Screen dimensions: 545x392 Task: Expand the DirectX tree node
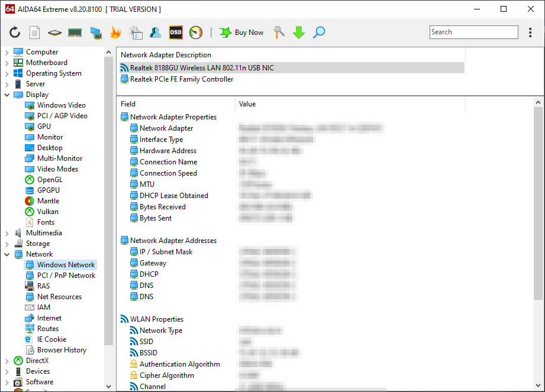click(7, 361)
